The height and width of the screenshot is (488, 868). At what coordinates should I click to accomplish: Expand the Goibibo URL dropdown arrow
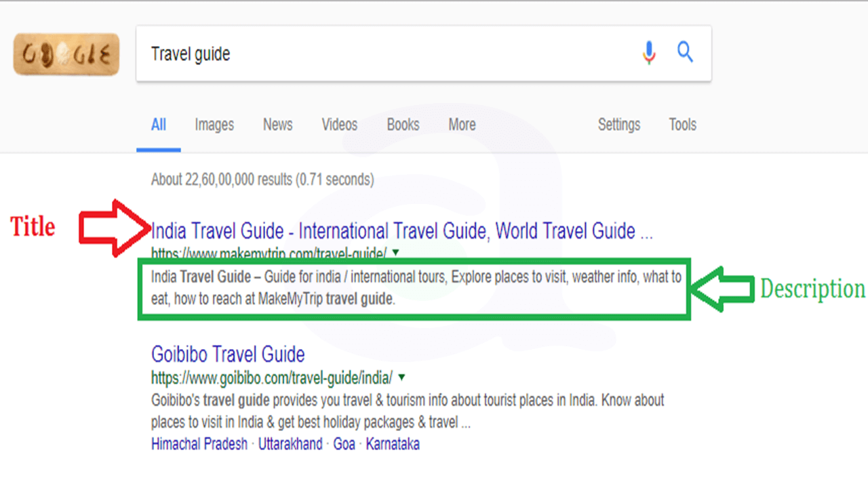coord(403,378)
